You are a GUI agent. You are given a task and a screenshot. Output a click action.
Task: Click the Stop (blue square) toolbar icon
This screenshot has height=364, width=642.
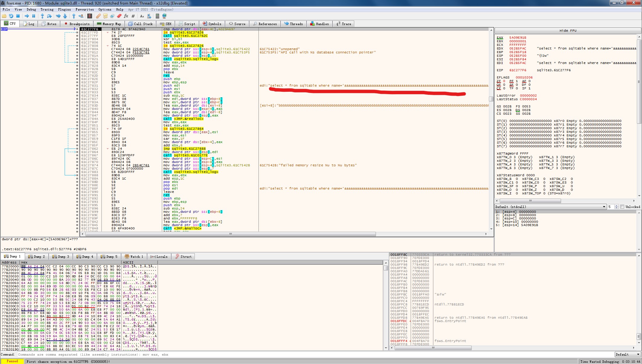click(18, 16)
